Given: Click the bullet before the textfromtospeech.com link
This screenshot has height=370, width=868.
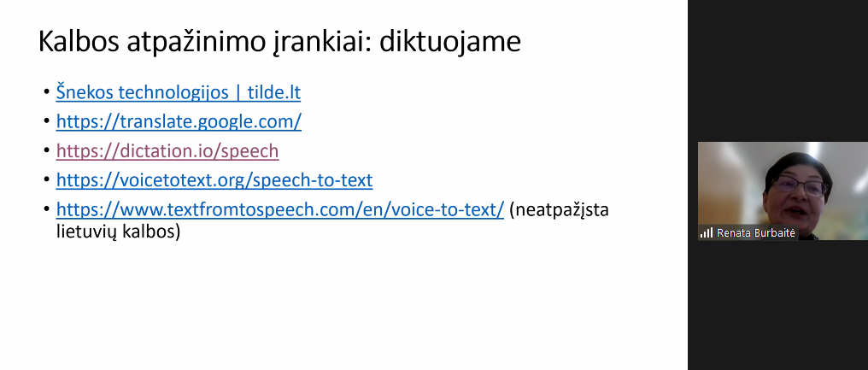Looking at the screenshot, I should [46, 210].
